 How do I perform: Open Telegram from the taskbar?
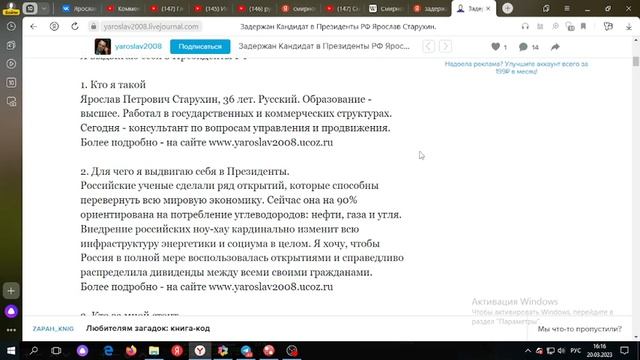pos(246,351)
